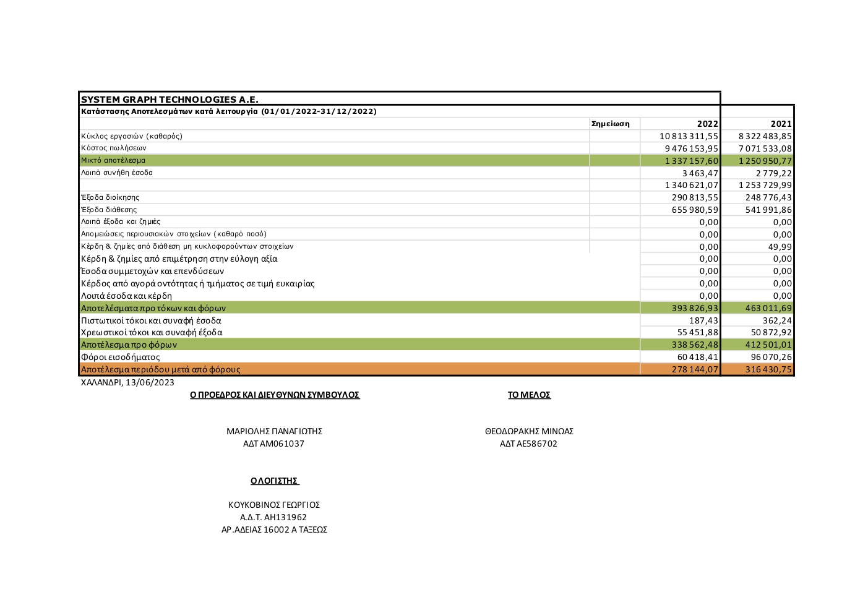Viewport: 868px width, 613px height.
Task: Click the 1 337 157,60 gross result cell
Action: coord(691,161)
